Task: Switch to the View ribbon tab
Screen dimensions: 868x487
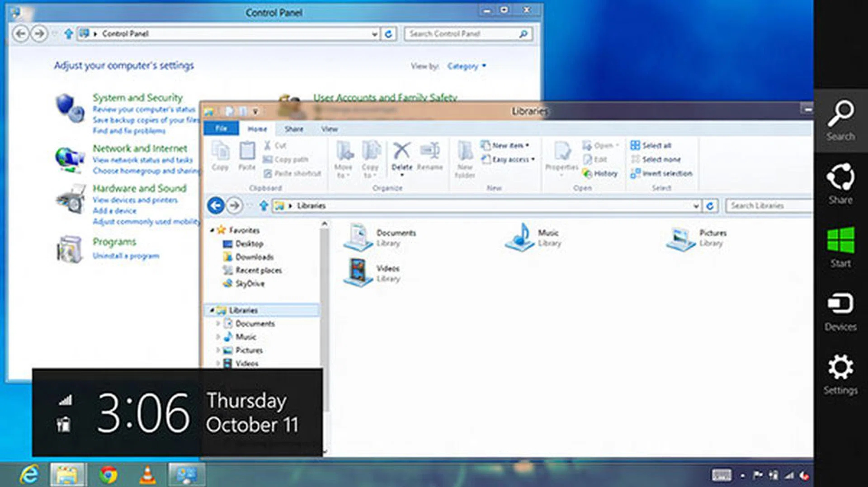Action: pyautogui.click(x=329, y=129)
